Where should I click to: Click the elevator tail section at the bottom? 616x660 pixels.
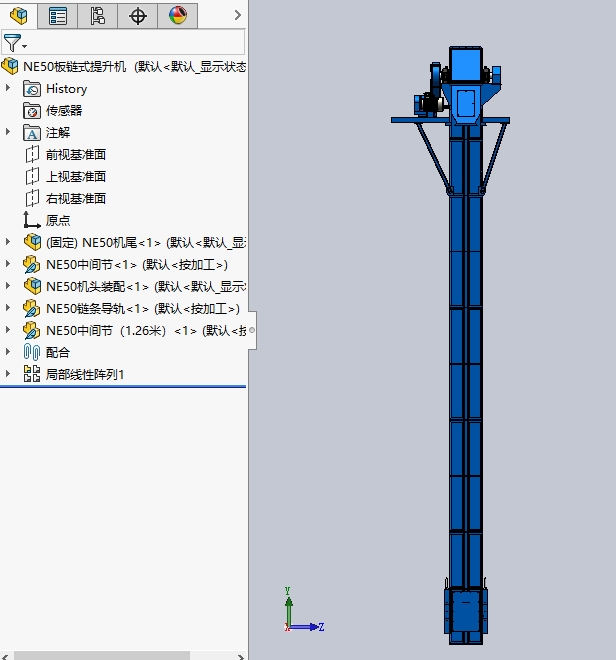pos(466,614)
